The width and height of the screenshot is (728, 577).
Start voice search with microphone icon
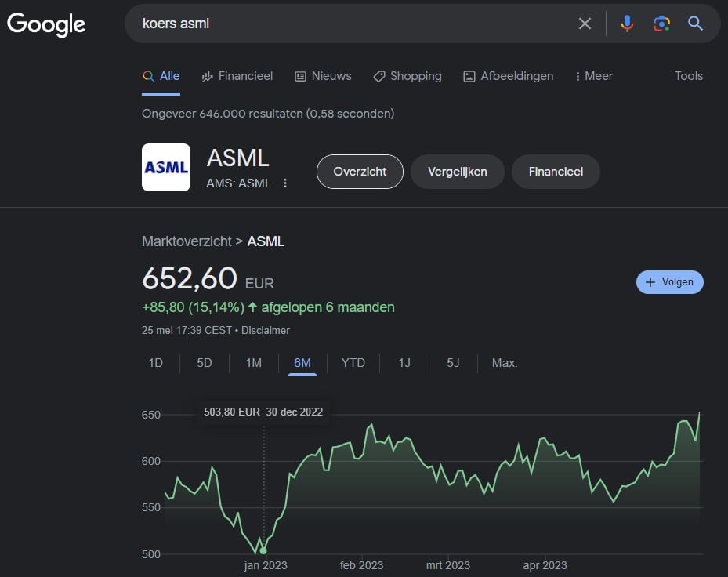pos(627,24)
